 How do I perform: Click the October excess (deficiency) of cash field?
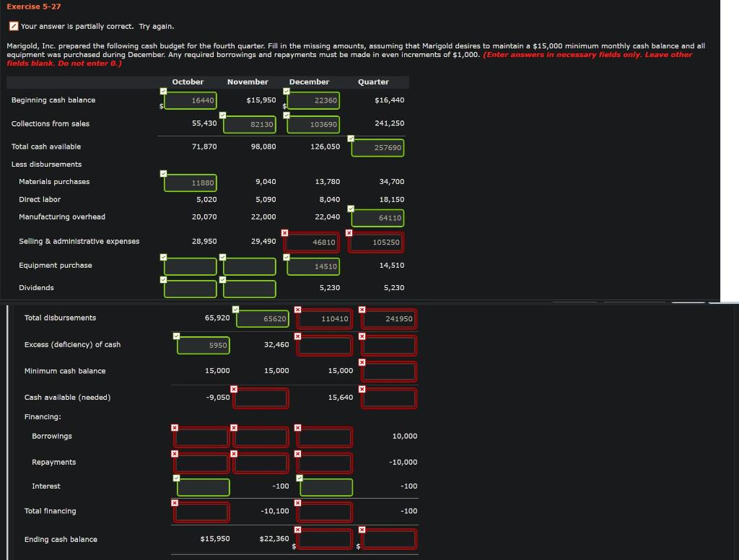[x=204, y=345]
